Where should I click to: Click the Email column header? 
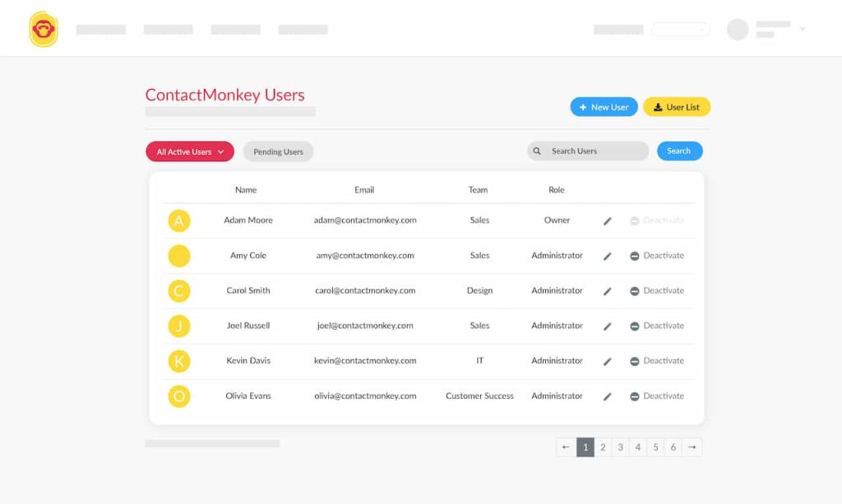[364, 190]
